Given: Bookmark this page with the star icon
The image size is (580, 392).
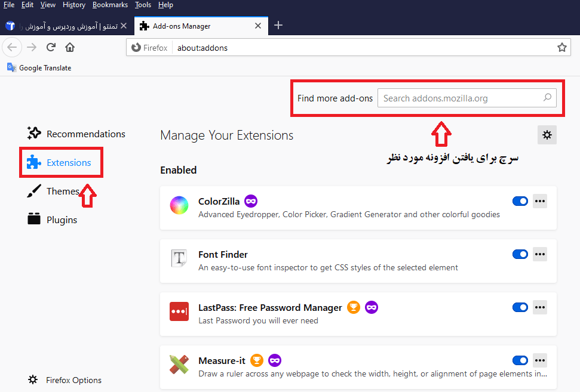Looking at the screenshot, I should (562, 47).
